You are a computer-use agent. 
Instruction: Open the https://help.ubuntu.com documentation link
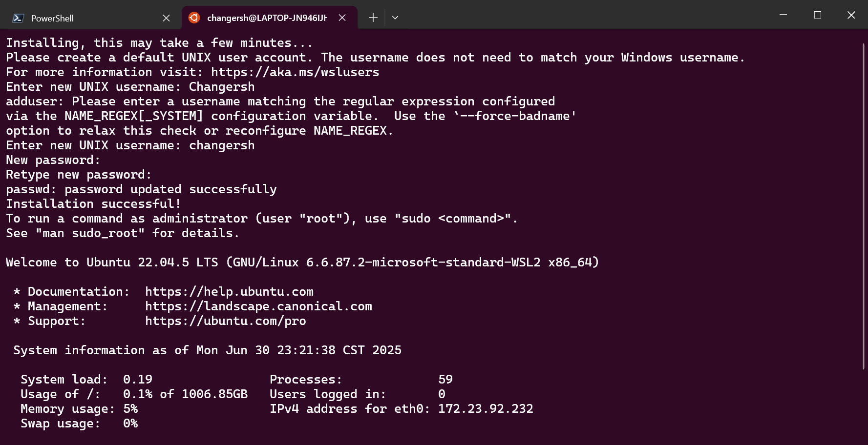coord(229,292)
